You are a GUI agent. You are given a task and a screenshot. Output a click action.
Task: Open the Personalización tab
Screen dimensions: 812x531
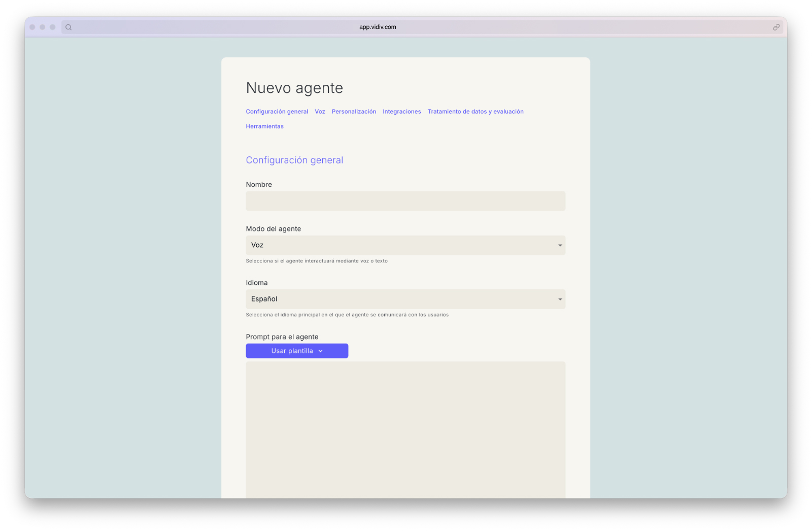(354, 111)
